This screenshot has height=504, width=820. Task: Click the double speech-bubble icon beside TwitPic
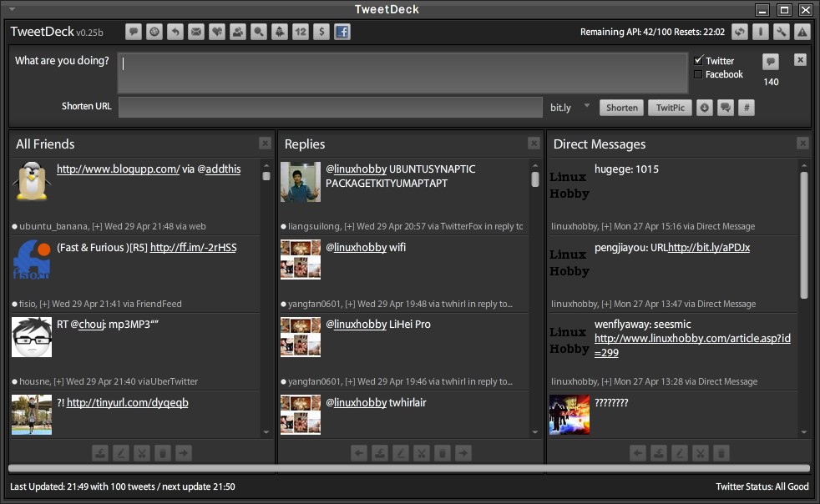click(726, 108)
